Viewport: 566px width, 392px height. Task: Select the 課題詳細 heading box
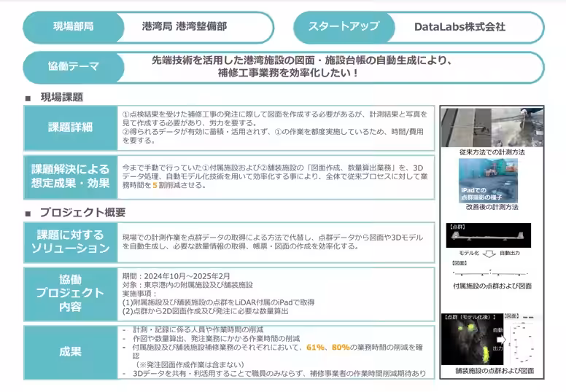pos(71,127)
